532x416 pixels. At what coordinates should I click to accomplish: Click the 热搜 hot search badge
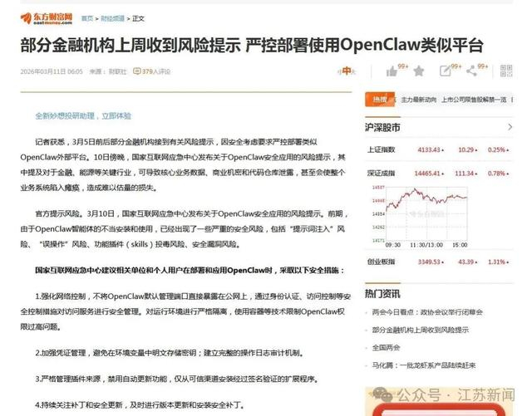point(380,100)
